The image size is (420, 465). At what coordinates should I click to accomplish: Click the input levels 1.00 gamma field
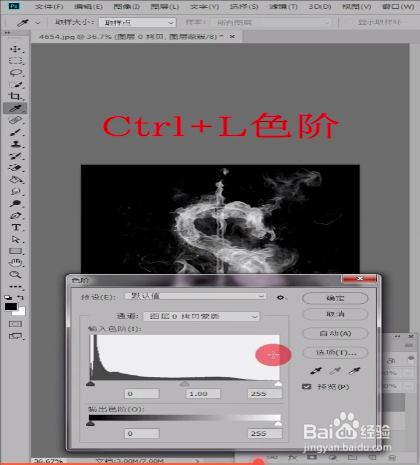[203, 394]
